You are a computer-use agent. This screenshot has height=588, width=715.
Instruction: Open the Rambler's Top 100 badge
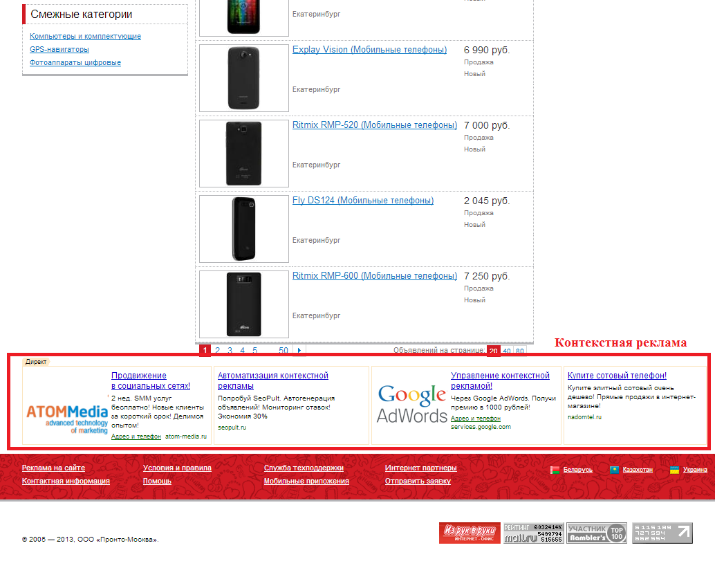tap(597, 533)
